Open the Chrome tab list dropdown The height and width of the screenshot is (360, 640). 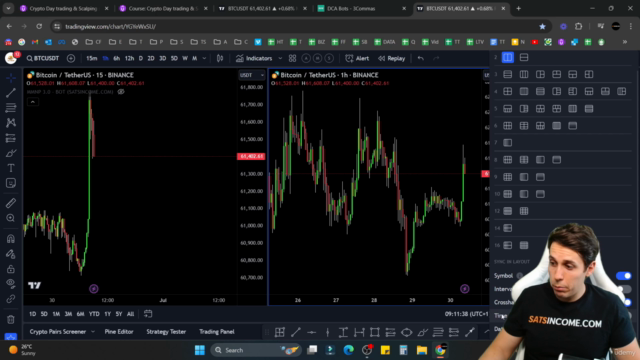click(8, 8)
